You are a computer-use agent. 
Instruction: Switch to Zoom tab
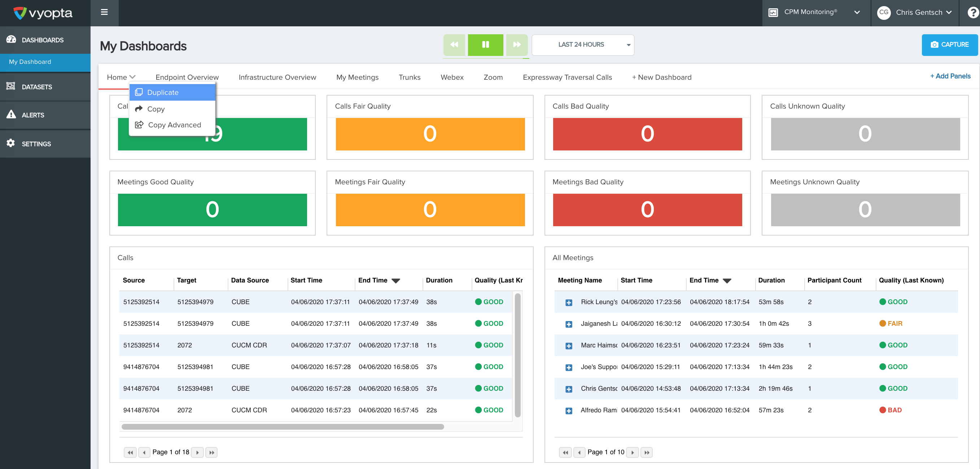493,77
